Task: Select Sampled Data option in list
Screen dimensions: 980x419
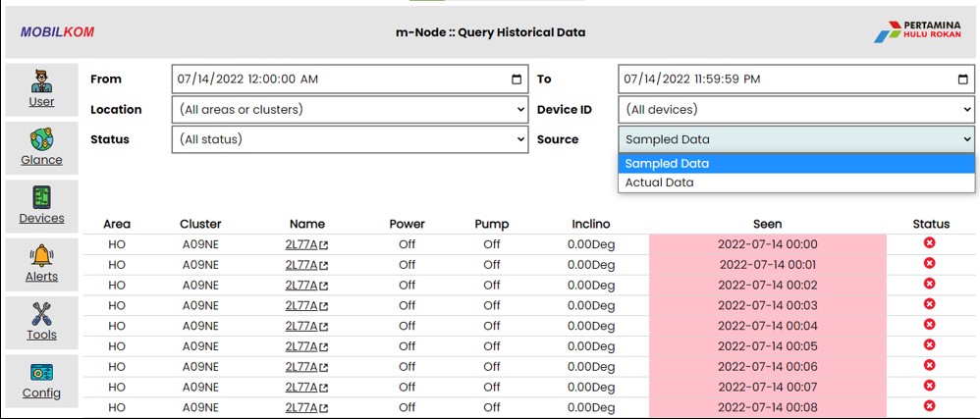Action: (x=795, y=164)
